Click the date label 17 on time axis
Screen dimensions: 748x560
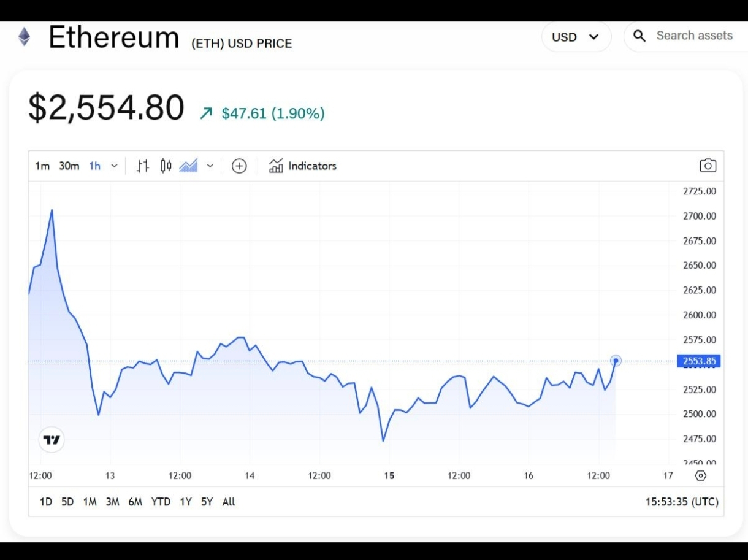pyautogui.click(x=668, y=475)
